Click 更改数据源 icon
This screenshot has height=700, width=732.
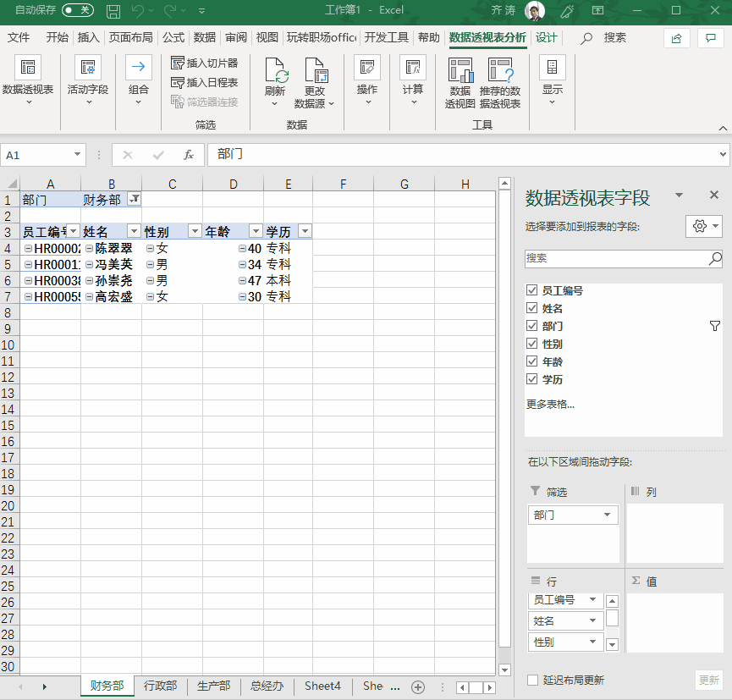point(316,70)
